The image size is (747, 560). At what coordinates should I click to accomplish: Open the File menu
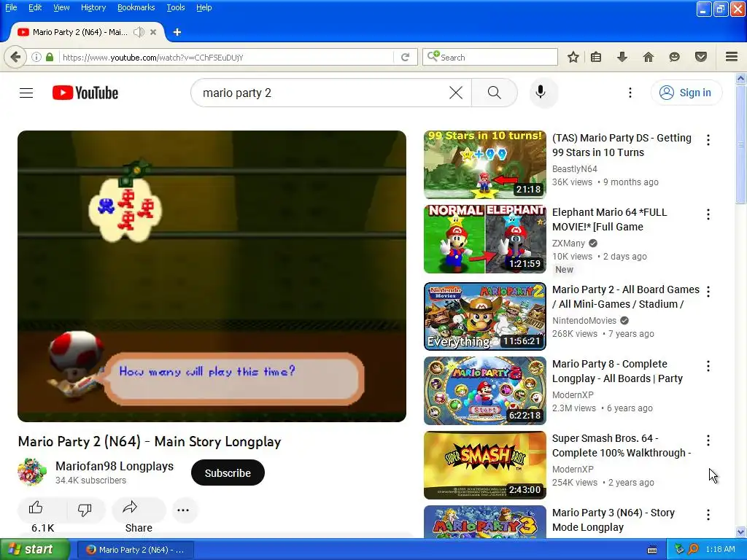(11, 7)
